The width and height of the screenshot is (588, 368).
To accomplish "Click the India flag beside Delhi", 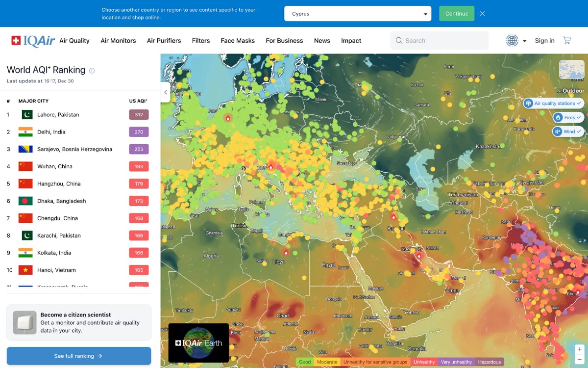I will tap(25, 132).
